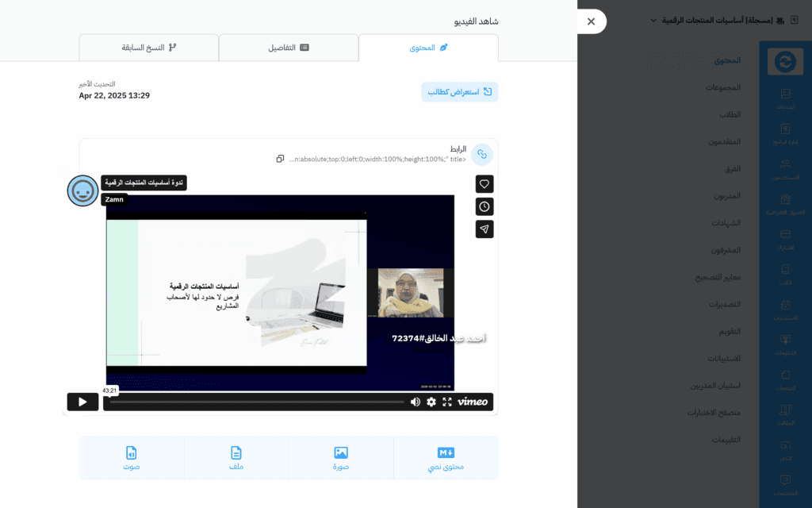Select التصديرات in the course menu

tap(725, 304)
